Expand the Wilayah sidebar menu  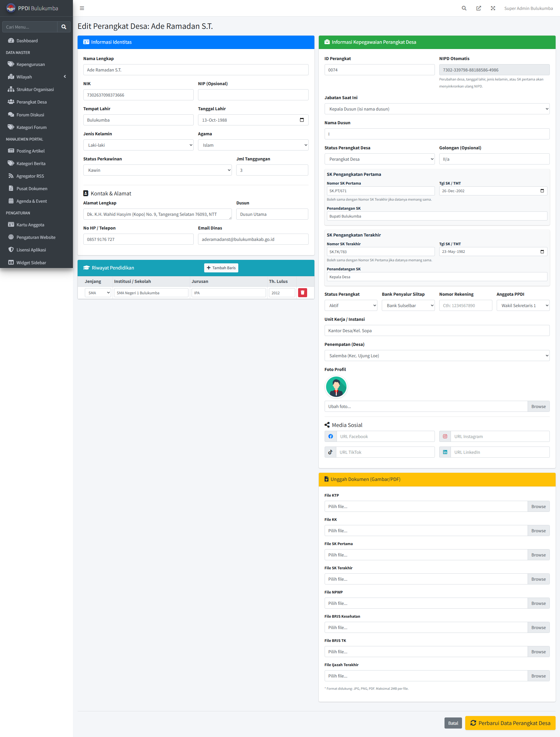click(x=36, y=77)
